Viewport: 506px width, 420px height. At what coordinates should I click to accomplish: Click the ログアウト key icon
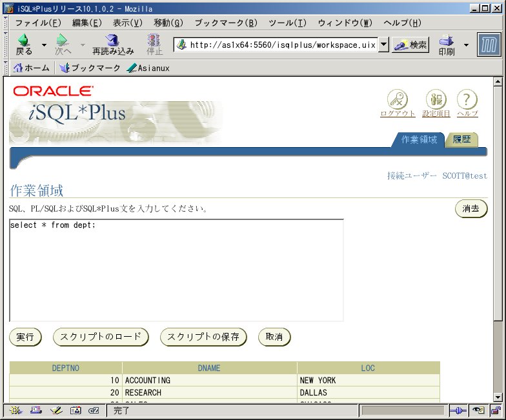pos(398,99)
